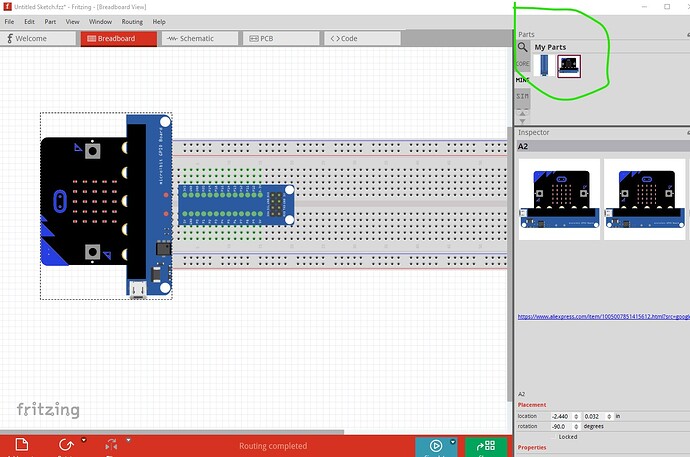Click the second micro:bit image in Inspector
The image size is (690, 457).
645,199
